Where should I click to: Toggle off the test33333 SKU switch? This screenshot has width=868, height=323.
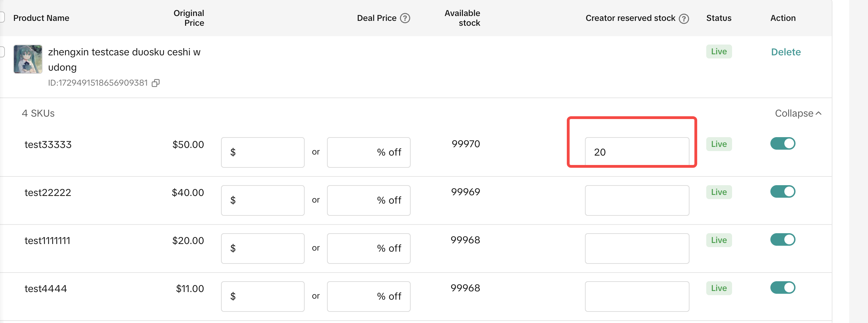783,143
